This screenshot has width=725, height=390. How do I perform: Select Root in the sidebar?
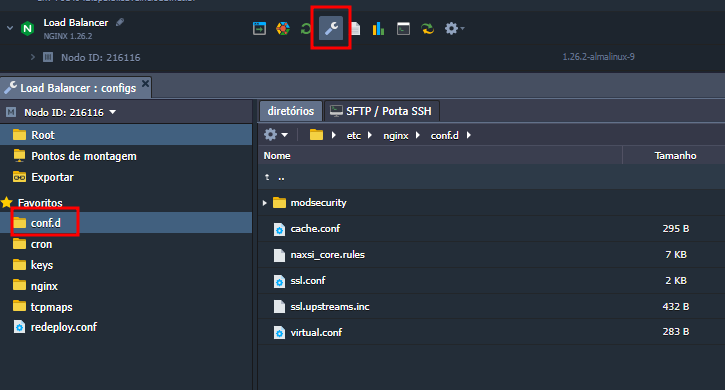pyautogui.click(x=126, y=135)
